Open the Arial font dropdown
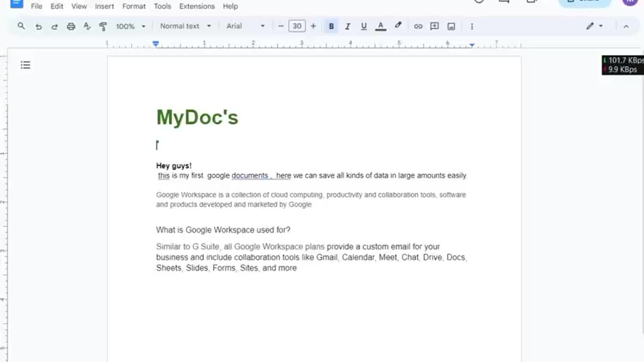Viewport: 644px width, 362px height. [245, 26]
